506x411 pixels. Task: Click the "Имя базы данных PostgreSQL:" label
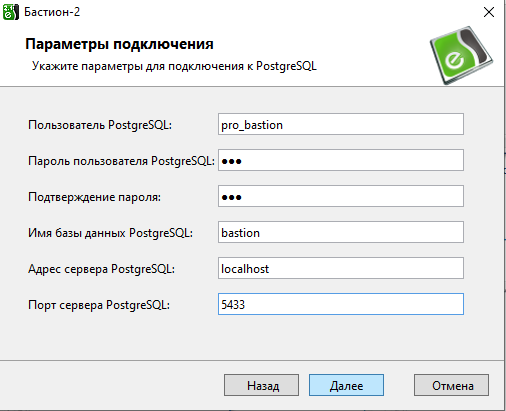tap(110, 233)
